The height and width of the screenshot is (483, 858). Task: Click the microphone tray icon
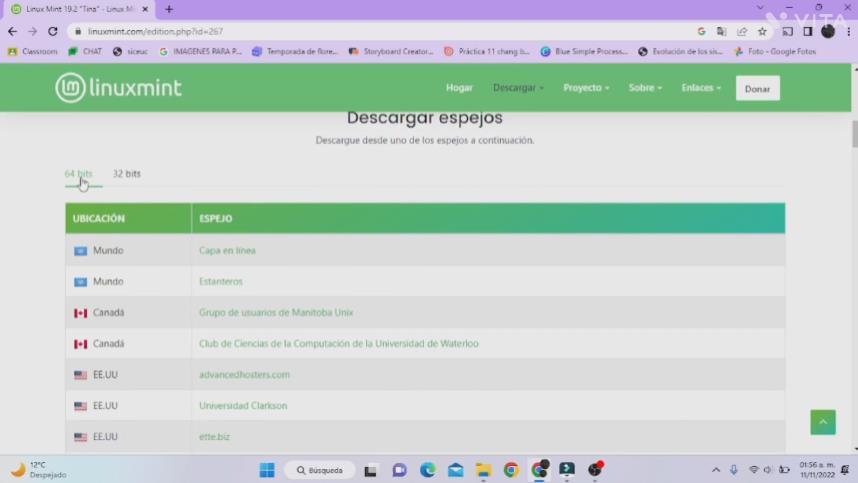(x=734, y=470)
